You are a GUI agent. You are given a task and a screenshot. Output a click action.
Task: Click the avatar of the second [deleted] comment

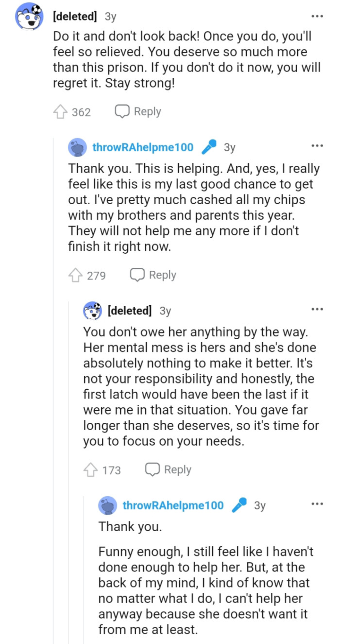[91, 309]
